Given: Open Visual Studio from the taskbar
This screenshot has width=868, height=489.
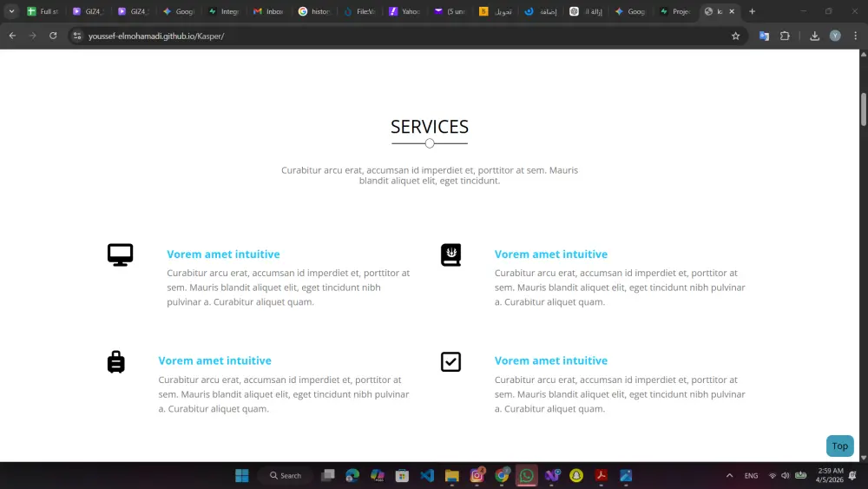Looking at the screenshot, I should click(x=552, y=476).
